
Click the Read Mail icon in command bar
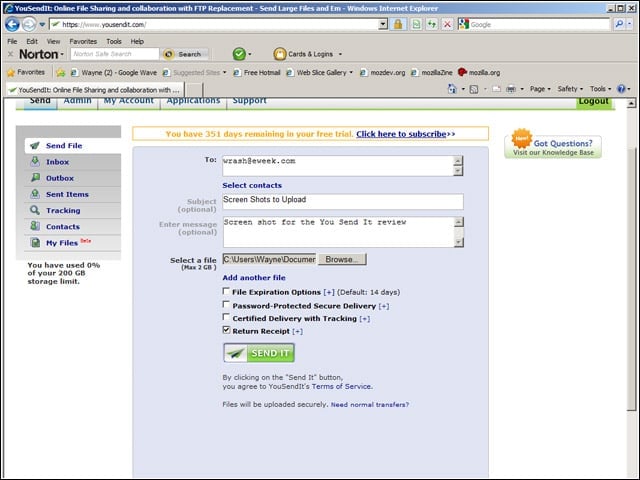(x=496, y=89)
